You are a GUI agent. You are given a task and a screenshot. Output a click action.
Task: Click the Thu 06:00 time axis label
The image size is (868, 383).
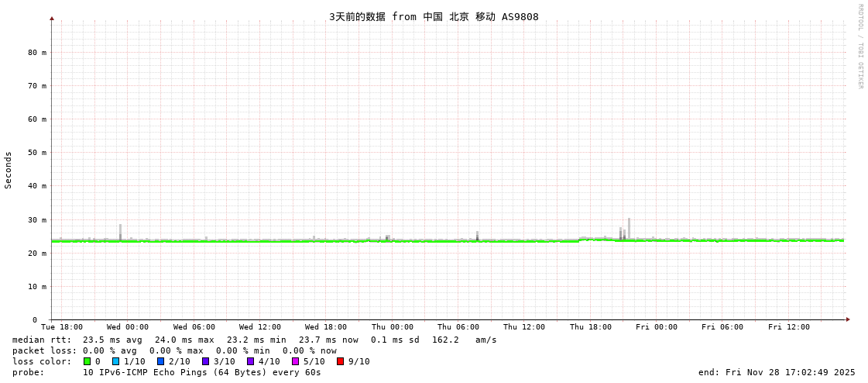[458, 327]
